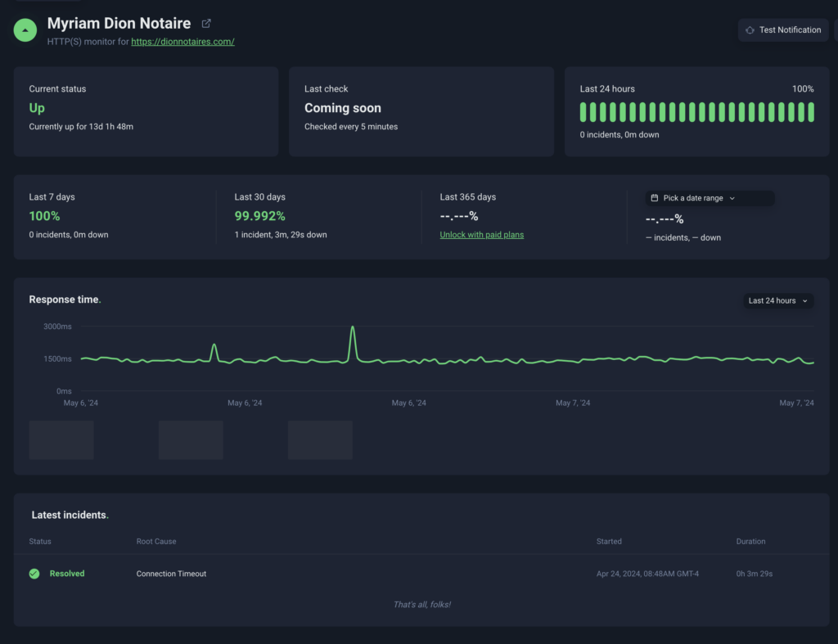Click the icon inside Test Notification button

(x=750, y=30)
